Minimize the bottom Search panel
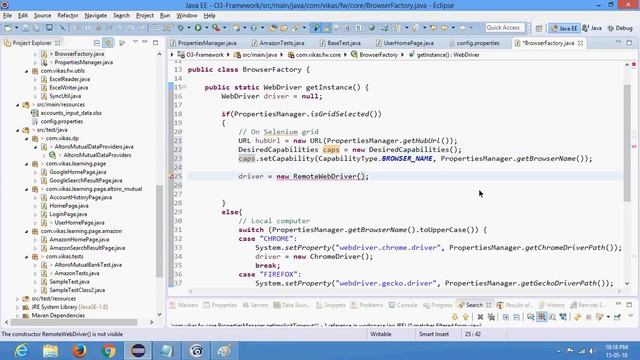The width and height of the screenshot is (640, 360). 619,304
